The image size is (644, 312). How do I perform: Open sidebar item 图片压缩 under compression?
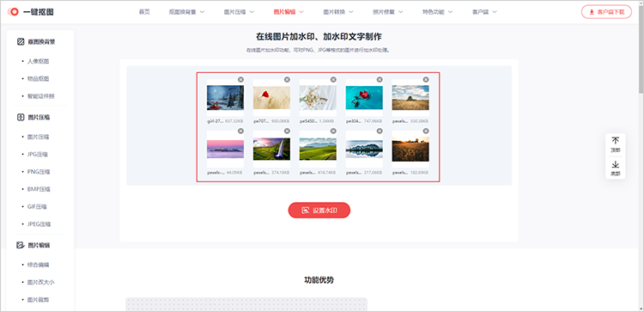click(38, 137)
